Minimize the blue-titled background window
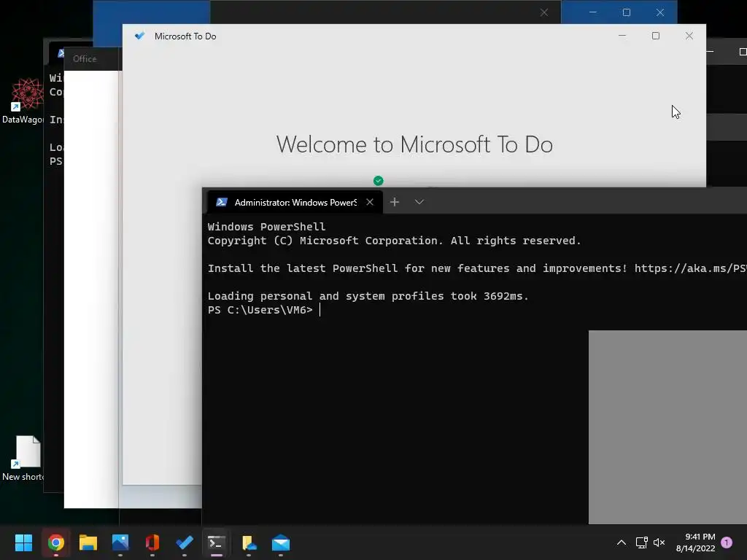Screen dimensions: 747x560 [592, 12]
